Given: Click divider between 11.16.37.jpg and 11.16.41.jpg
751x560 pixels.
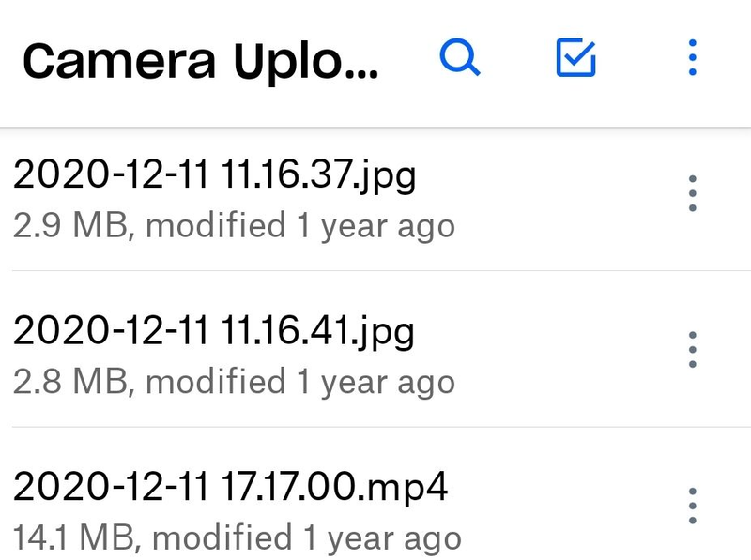Looking at the screenshot, I should 375,271.
